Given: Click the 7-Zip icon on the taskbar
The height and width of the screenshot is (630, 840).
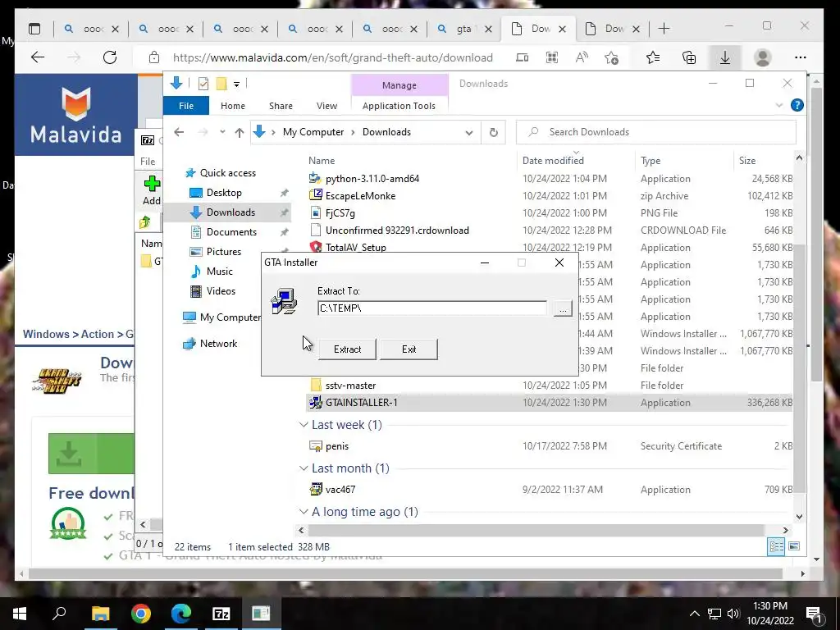Looking at the screenshot, I should pyautogui.click(x=221, y=614).
